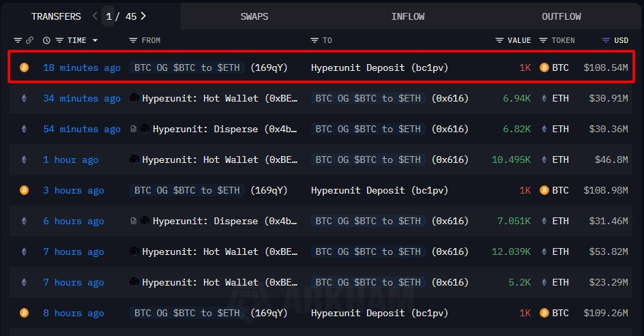Click BTC token icon in $109.26M row
The width and height of the screenshot is (644, 336).
[544, 313]
